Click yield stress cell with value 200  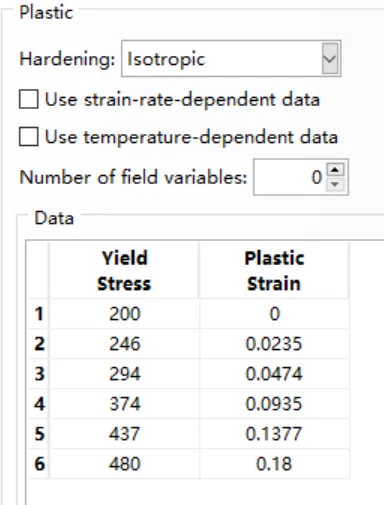pyautogui.click(x=124, y=314)
